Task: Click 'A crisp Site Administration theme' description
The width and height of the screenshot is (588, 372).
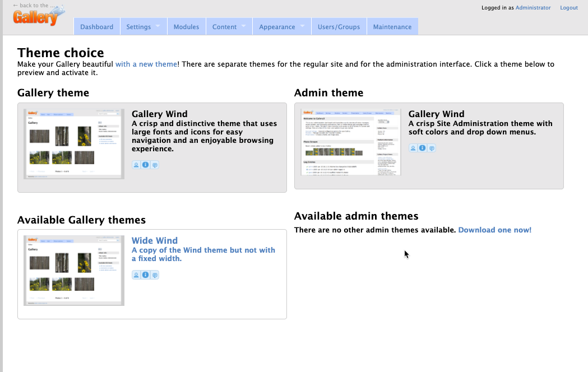Action: (x=480, y=128)
